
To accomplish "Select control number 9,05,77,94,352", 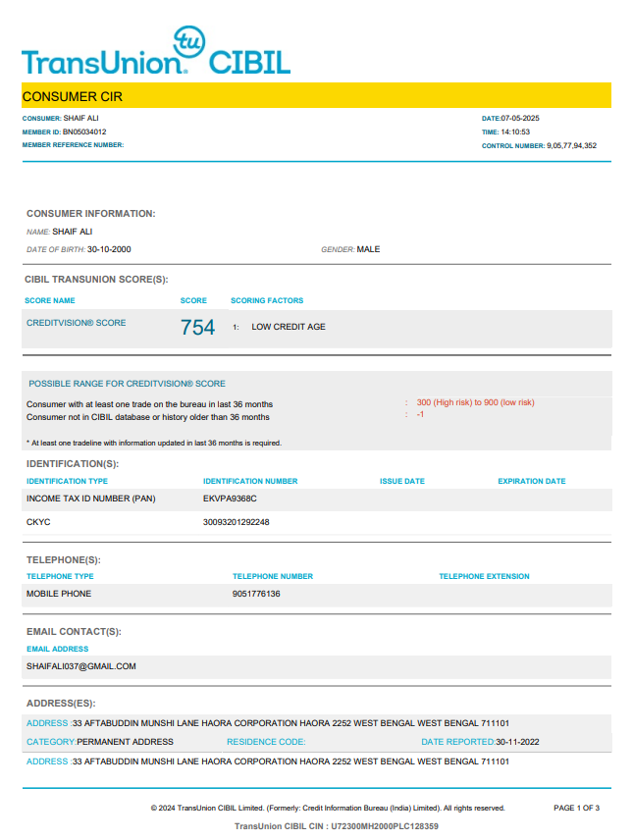I will (571, 145).
